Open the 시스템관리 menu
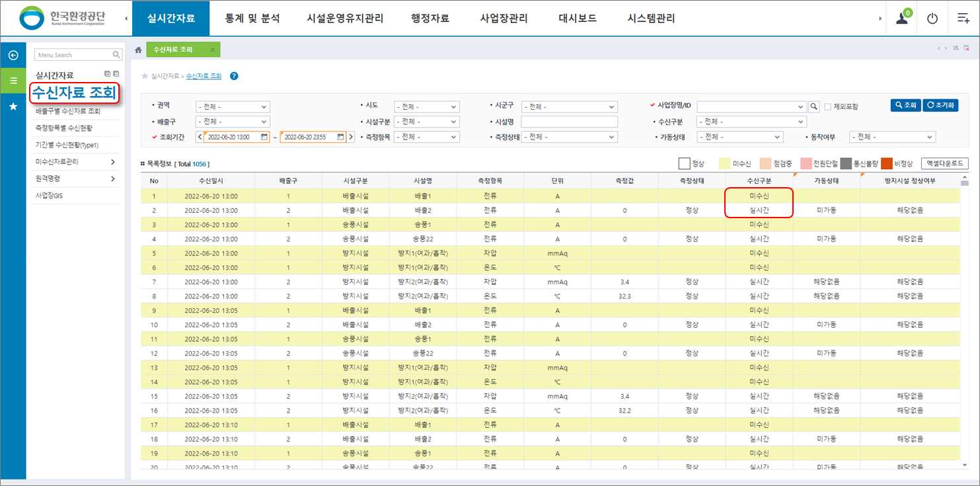980x486 pixels. click(x=651, y=19)
